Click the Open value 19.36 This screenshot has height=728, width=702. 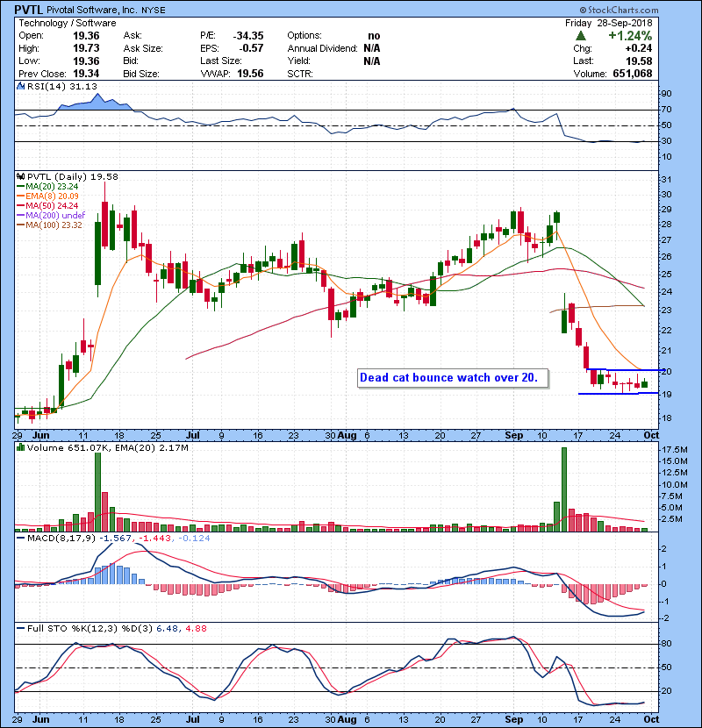pyautogui.click(x=86, y=36)
